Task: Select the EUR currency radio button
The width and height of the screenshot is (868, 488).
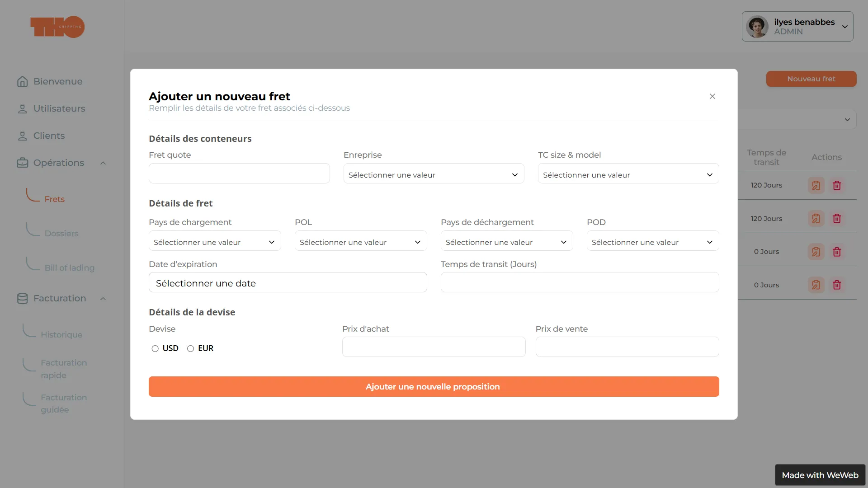Action: tap(190, 348)
